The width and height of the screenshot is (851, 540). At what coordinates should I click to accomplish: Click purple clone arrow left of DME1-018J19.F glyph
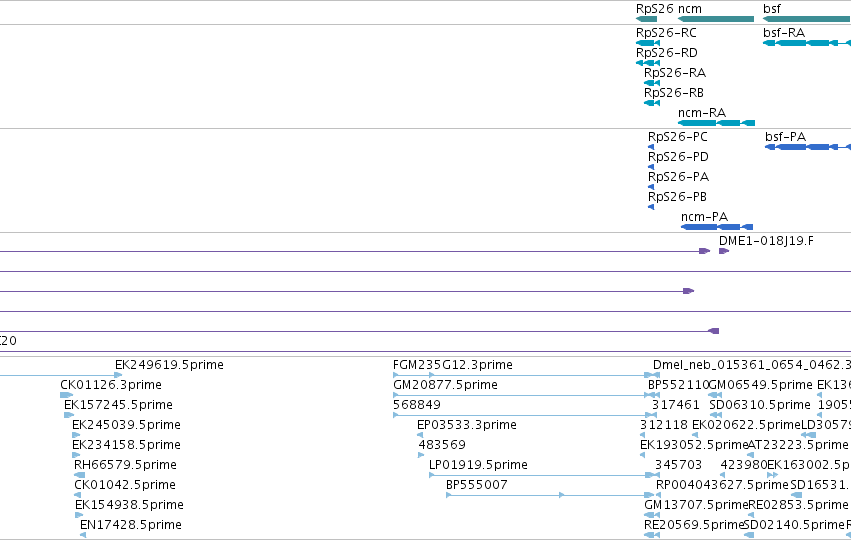tap(704, 251)
